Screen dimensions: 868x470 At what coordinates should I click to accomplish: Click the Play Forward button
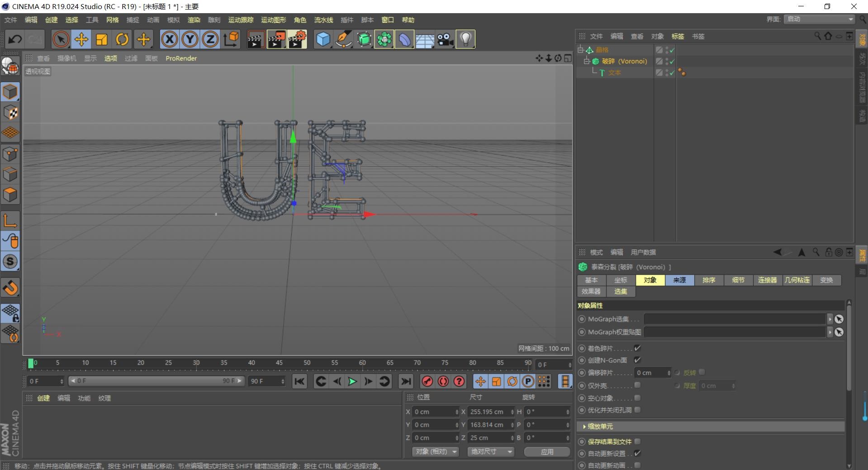tap(352, 381)
